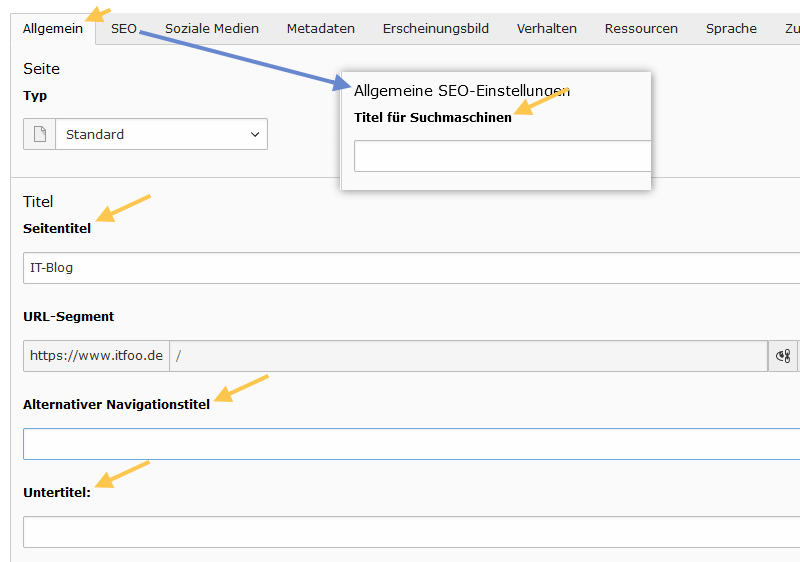Click the Titel für Suchmaschinen input field

pyautogui.click(x=503, y=156)
